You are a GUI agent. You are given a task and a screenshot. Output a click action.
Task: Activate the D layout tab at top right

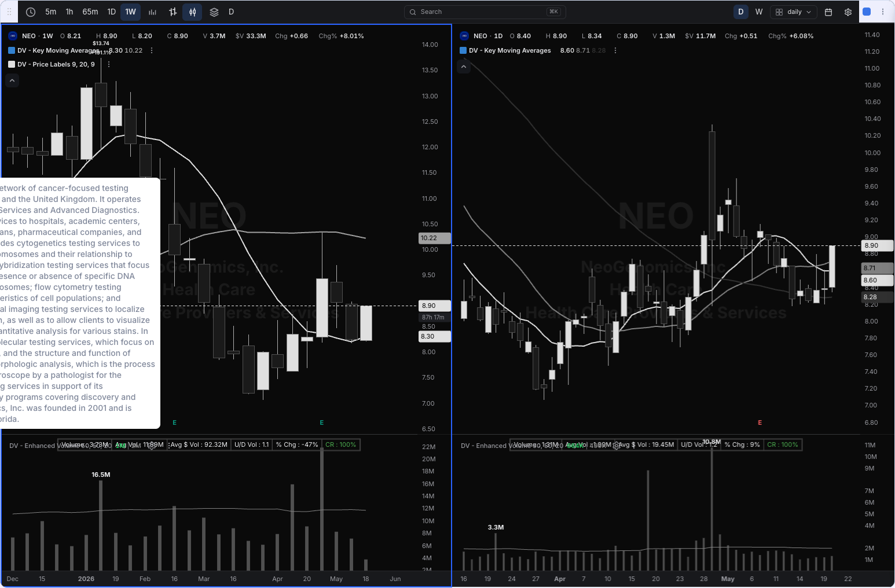(740, 12)
